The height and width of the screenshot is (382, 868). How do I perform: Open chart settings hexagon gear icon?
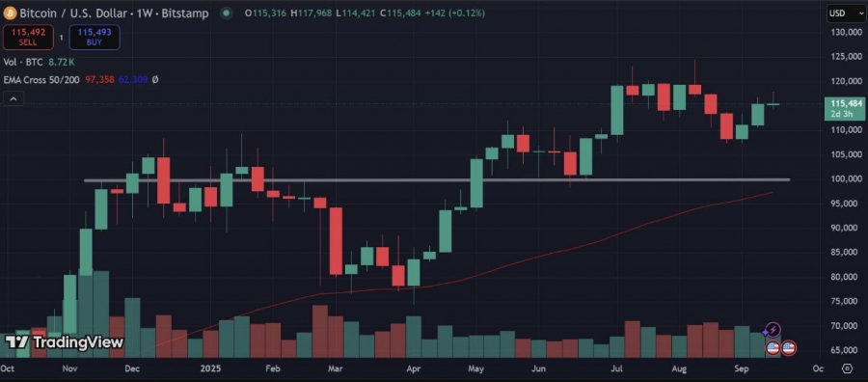847,368
